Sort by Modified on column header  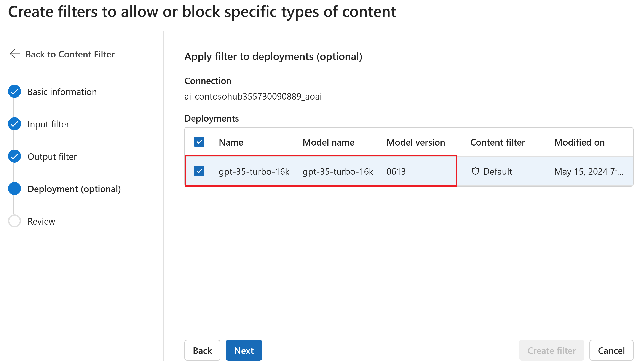point(579,142)
